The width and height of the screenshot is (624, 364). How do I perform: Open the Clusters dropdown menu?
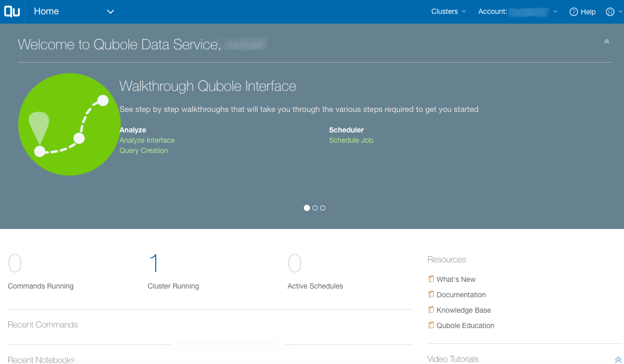449,11
